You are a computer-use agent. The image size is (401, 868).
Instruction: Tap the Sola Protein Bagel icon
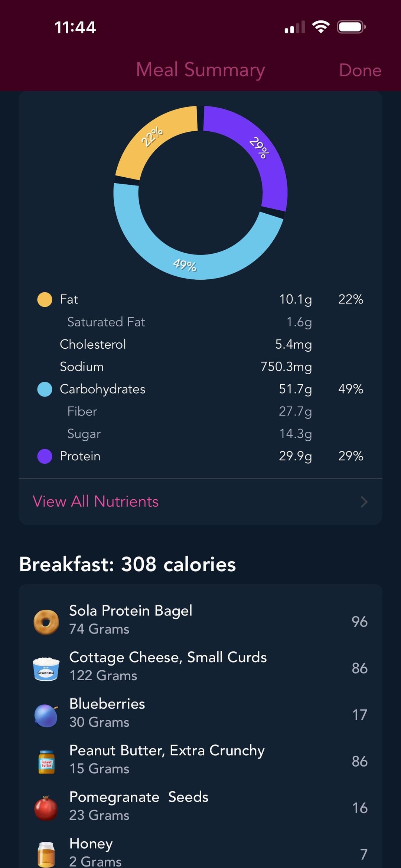(46, 622)
